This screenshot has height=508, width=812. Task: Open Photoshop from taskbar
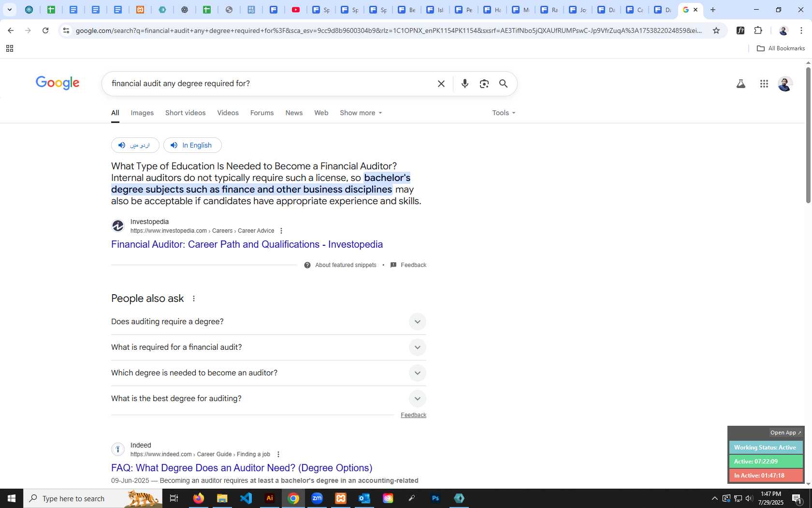435,498
